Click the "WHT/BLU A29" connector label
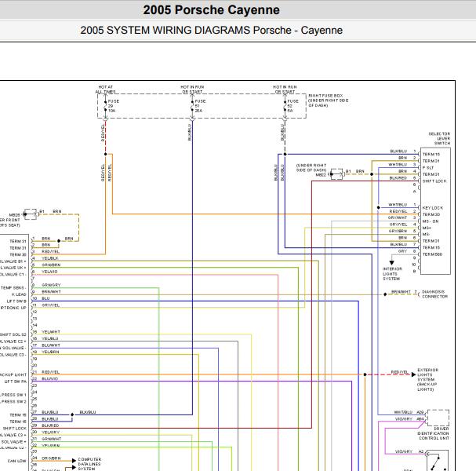Image resolution: width=476 pixels, height=471 pixels. tap(409, 412)
